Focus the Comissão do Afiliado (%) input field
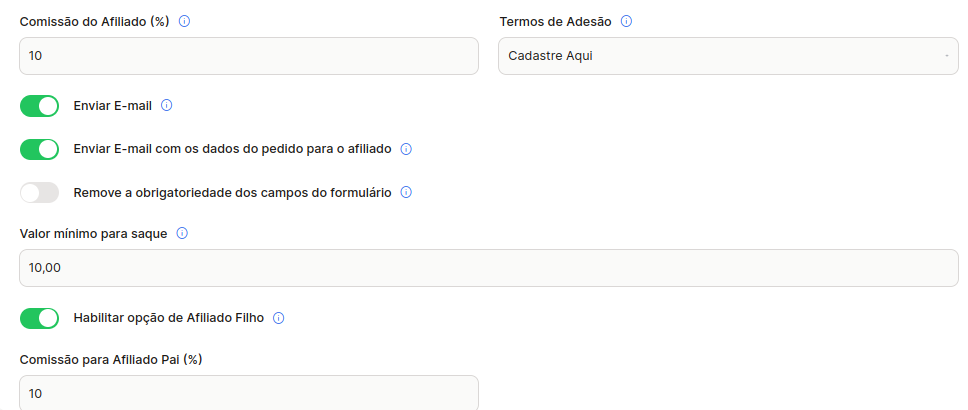968x410 pixels. (x=249, y=56)
